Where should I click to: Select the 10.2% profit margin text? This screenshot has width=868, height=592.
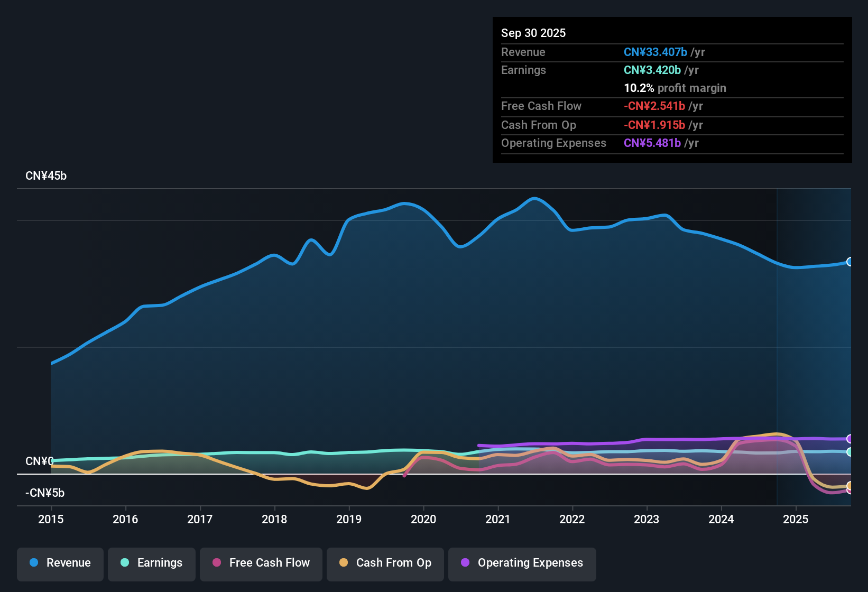(675, 88)
